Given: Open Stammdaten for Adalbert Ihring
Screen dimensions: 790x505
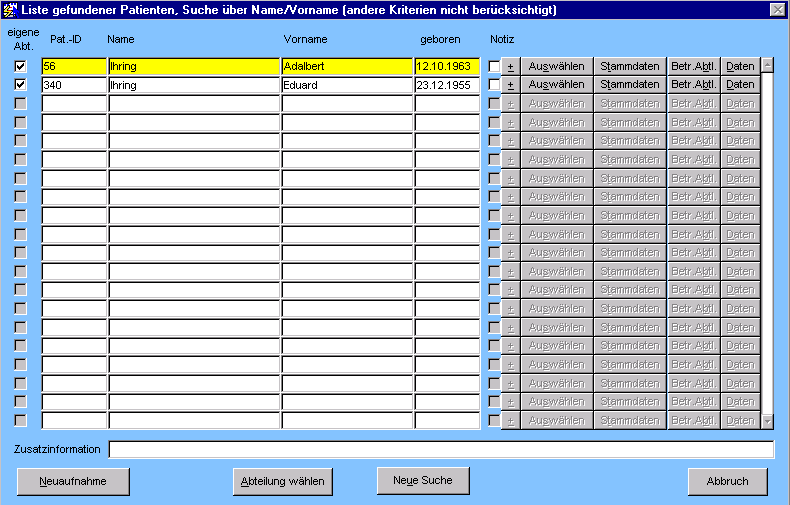Looking at the screenshot, I should click(x=630, y=67).
